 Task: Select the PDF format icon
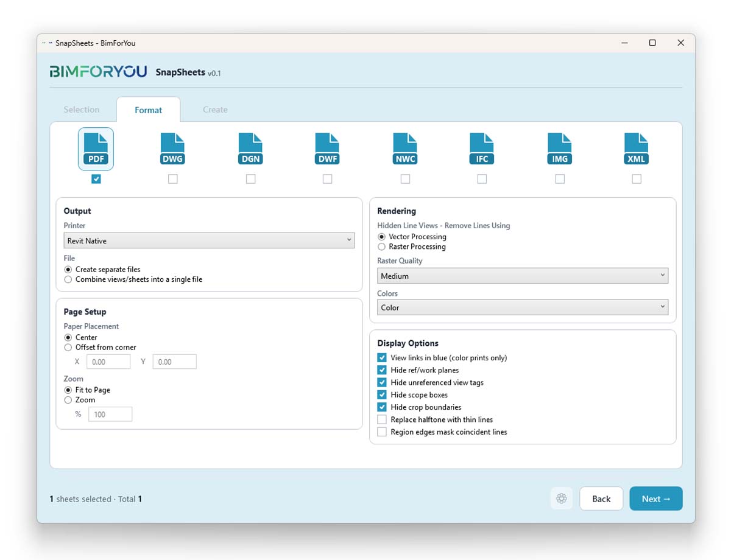click(x=96, y=149)
